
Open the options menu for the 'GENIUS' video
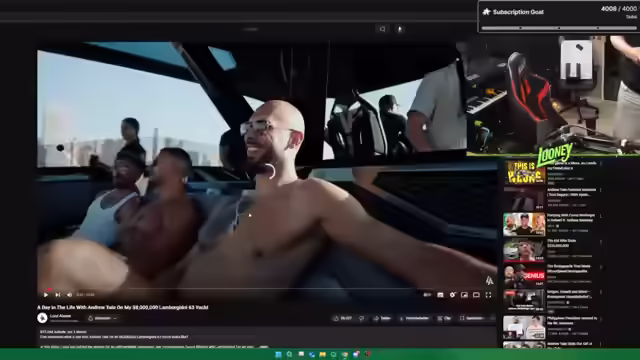click(601, 267)
